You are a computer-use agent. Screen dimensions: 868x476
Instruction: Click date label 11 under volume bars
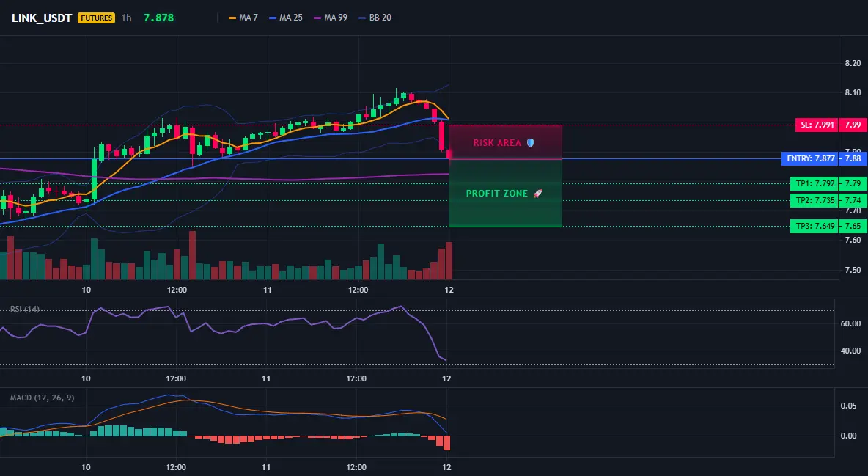pos(268,290)
